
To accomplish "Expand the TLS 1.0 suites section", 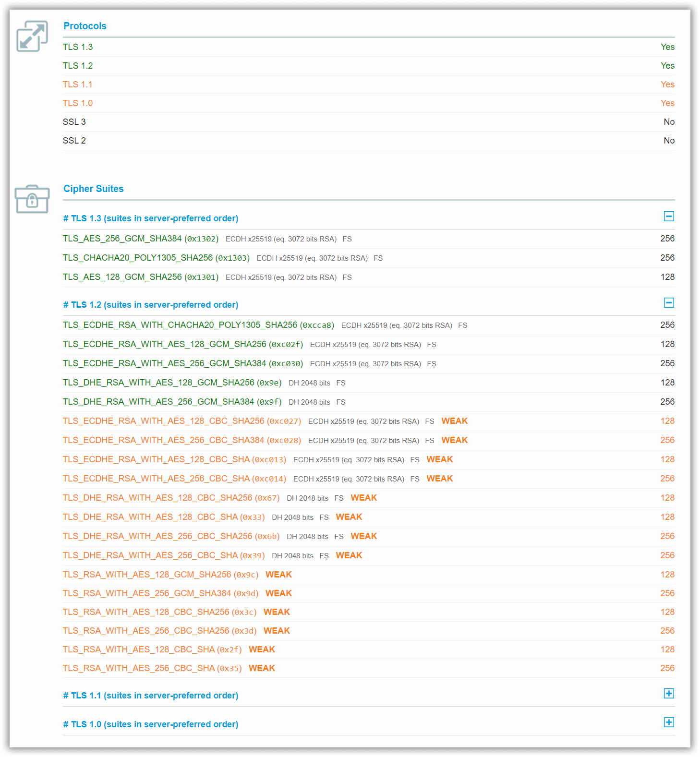I will pos(669,722).
